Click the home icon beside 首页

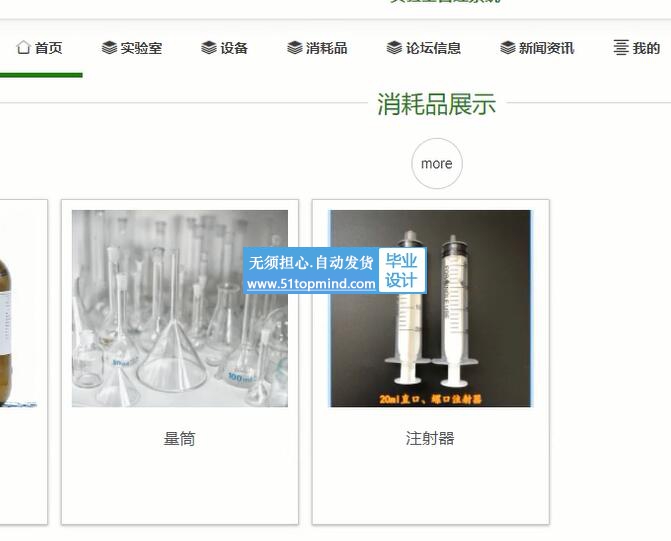(x=24, y=48)
